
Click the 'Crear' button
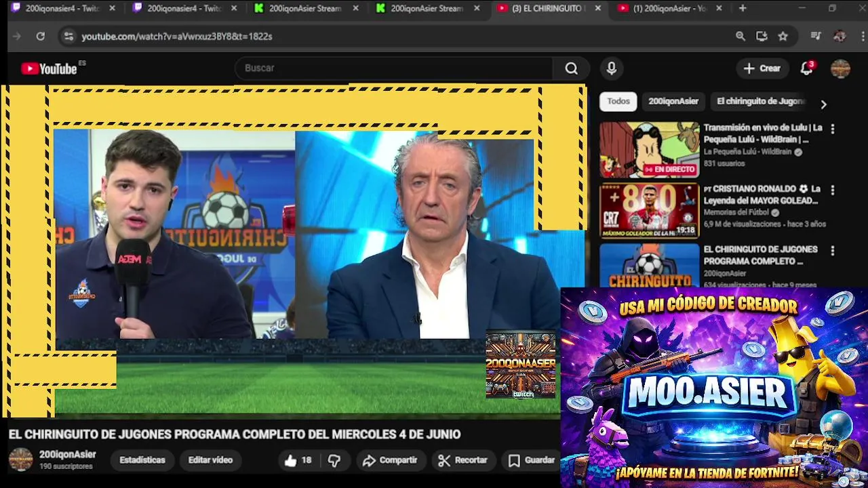(762, 68)
